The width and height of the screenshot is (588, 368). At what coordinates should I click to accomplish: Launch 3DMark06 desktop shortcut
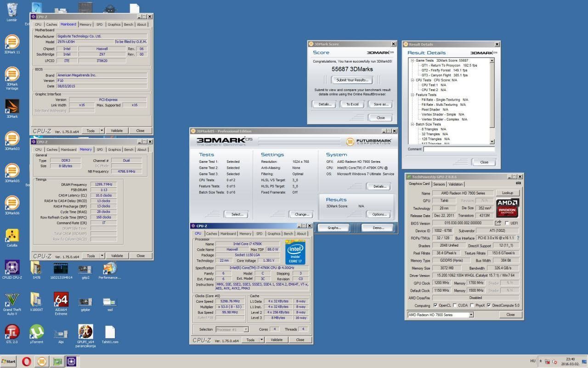[12, 205]
